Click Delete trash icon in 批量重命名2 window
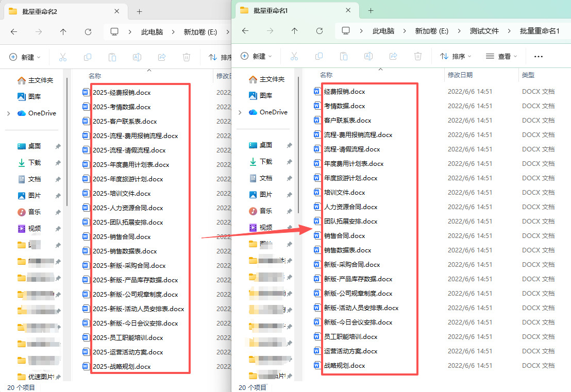 (x=187, y=57)
